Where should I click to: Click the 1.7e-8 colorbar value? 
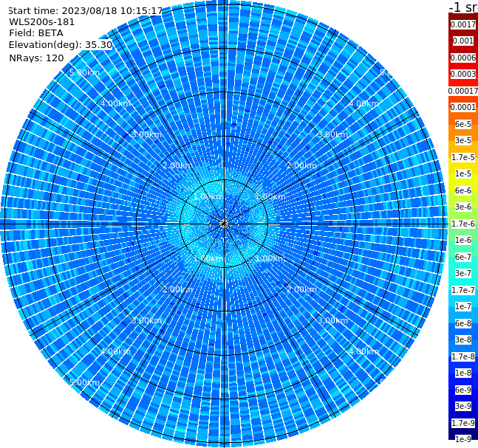click(463, 356)
